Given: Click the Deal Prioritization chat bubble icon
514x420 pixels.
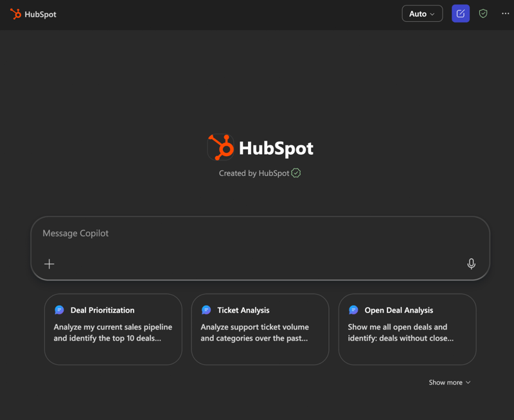Looking at the screenshot, I should click(x=60, y=310).
